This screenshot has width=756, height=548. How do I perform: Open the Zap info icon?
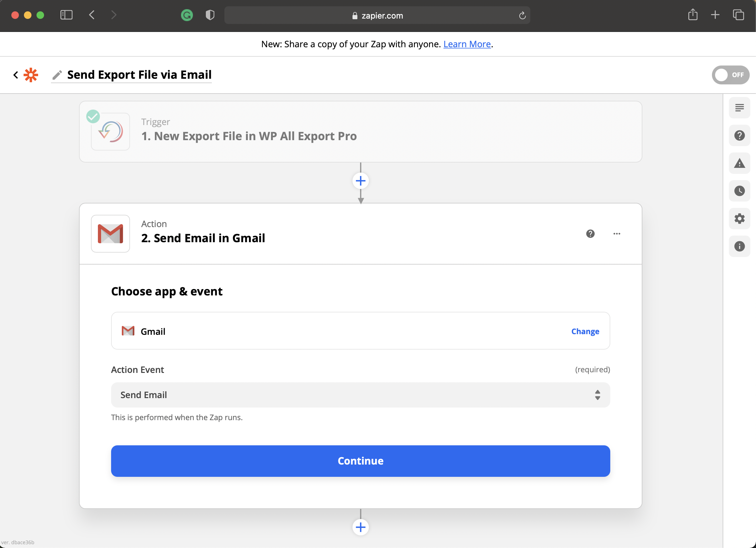pos(739,246)
